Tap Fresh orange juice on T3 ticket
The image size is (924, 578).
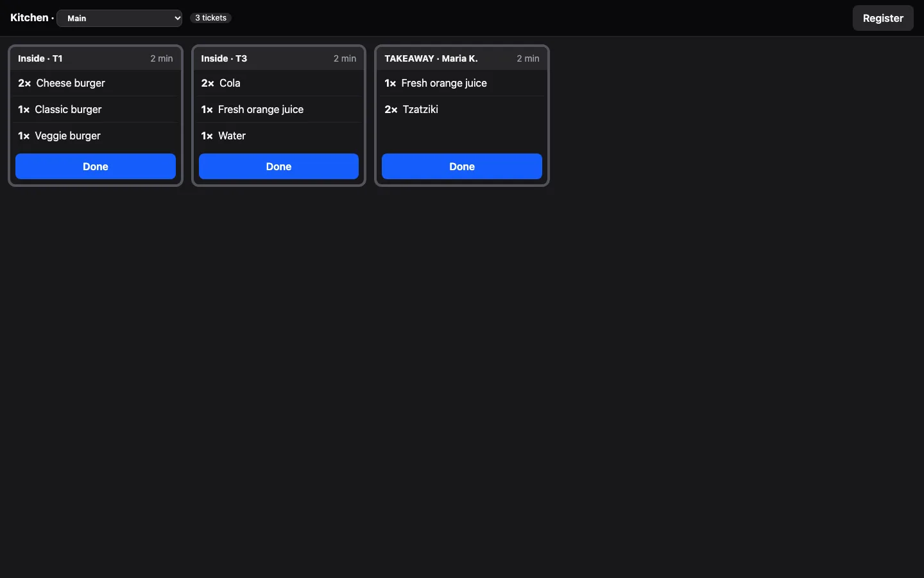(278, 109)
